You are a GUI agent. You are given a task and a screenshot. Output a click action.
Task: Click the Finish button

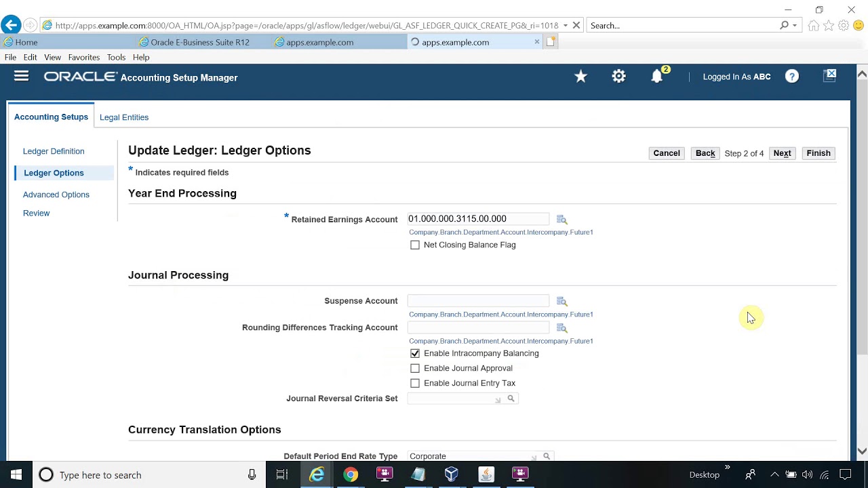(818, 153)
